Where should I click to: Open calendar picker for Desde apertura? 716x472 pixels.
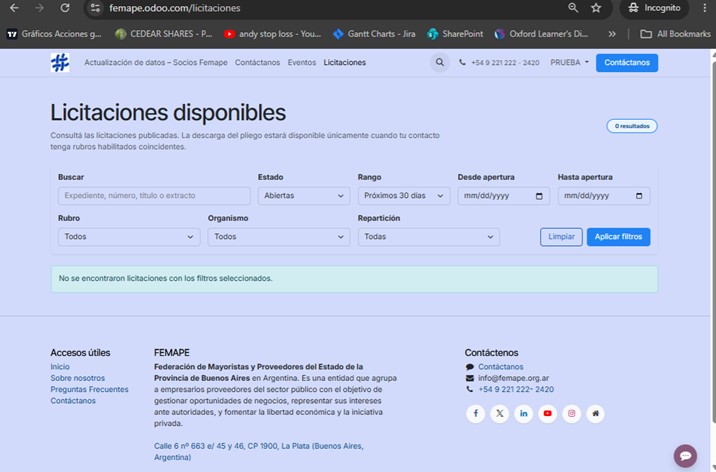(x=539, y=196)
